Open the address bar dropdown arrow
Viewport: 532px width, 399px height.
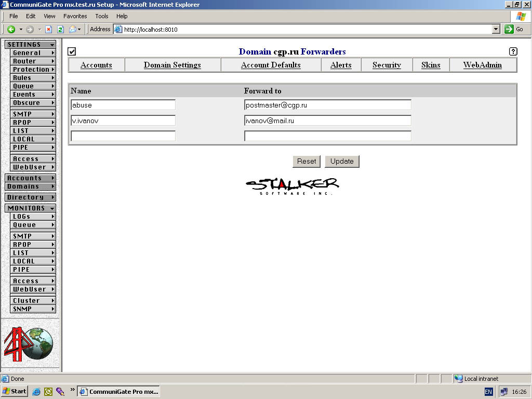tap(496, 30)
